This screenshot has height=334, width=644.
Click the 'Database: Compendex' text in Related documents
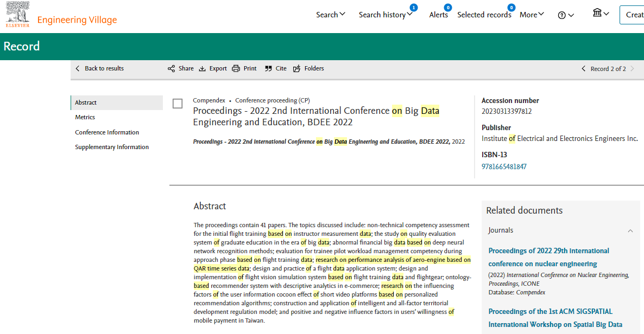[517, 293]
